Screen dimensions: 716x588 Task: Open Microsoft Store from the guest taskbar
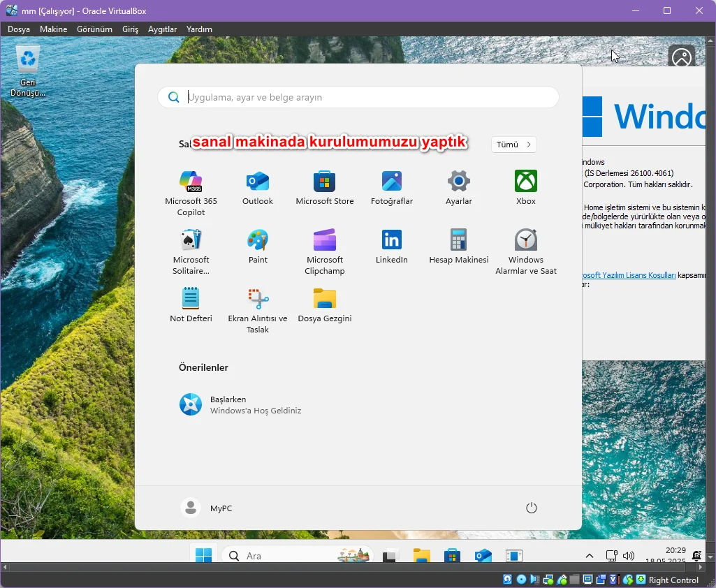(x=452, y=555)
